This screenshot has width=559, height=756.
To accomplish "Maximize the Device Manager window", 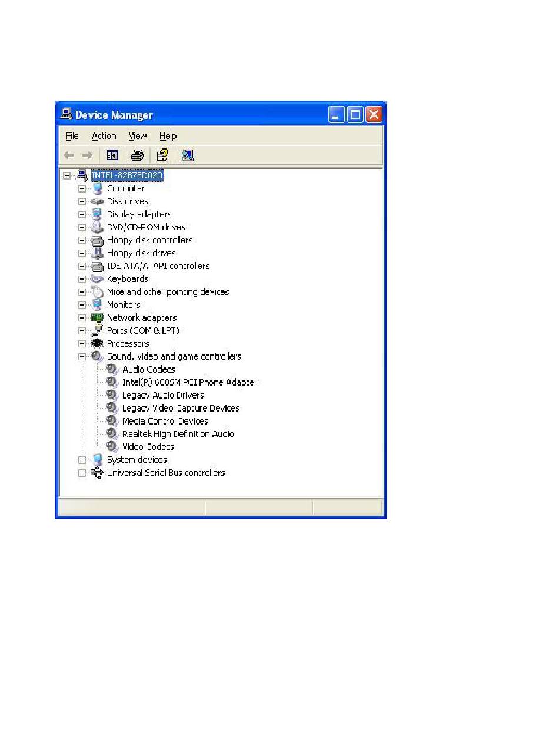I will (355, 114).
